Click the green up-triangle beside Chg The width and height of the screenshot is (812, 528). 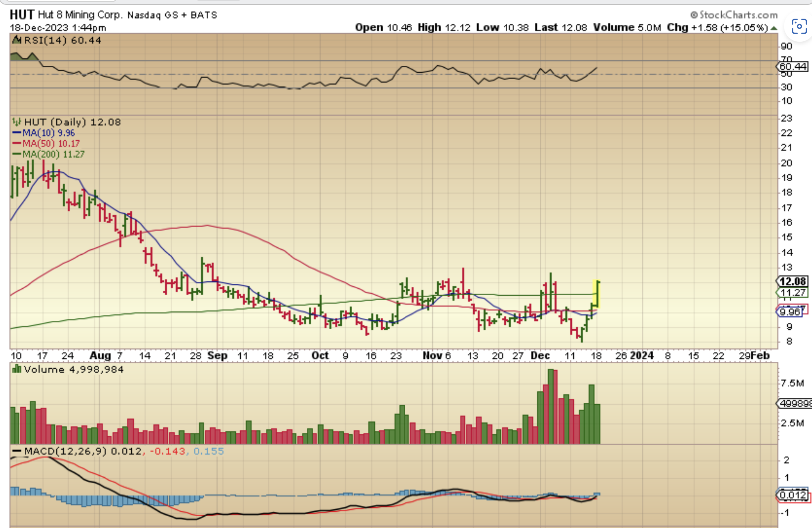pos(774,28)
